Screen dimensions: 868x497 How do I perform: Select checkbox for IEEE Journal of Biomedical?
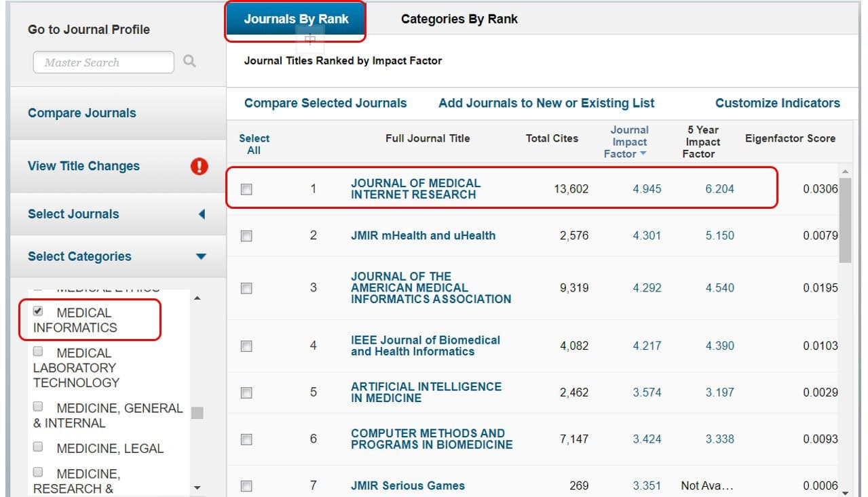(246, 346)
